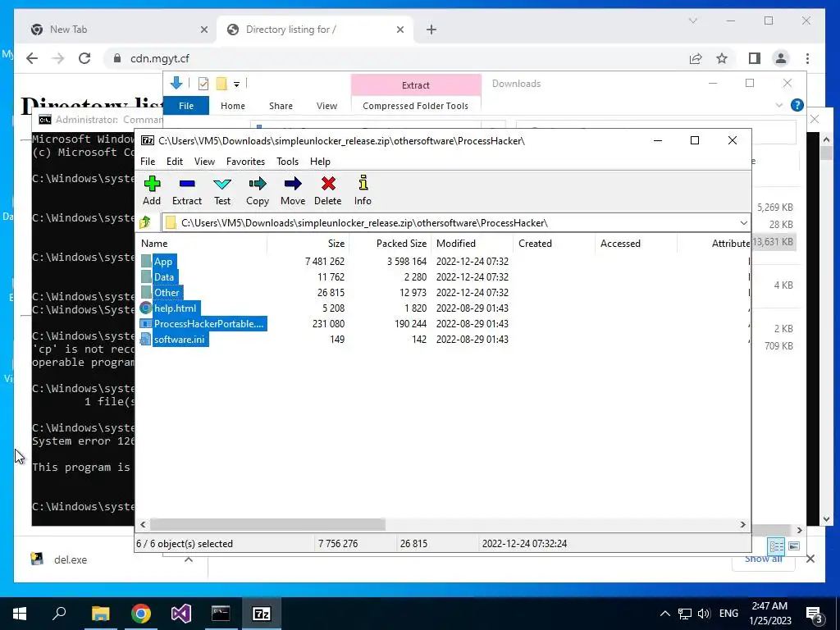Open the quick access toolbar customize dropdown
Viewport: 840px width, 630px height.
coord(236,84)
